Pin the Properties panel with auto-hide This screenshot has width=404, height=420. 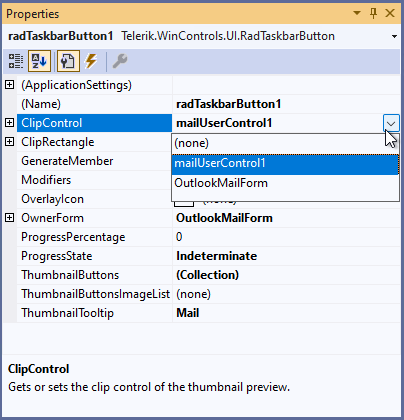[373, 13]
